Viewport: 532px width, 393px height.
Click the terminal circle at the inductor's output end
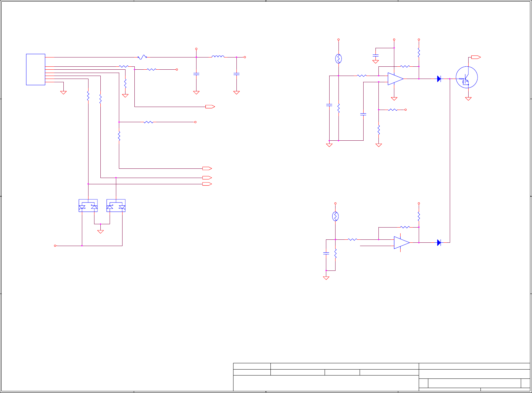(245, 57)
